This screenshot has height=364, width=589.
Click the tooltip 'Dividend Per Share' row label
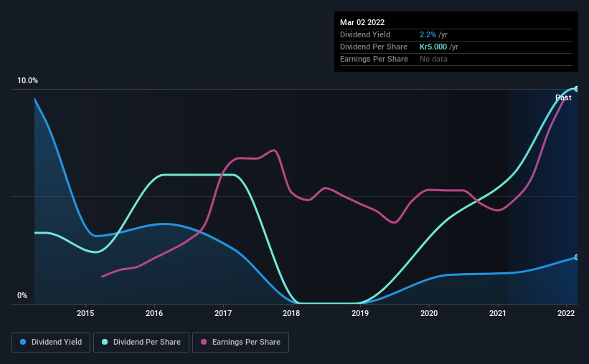point(373,47)
